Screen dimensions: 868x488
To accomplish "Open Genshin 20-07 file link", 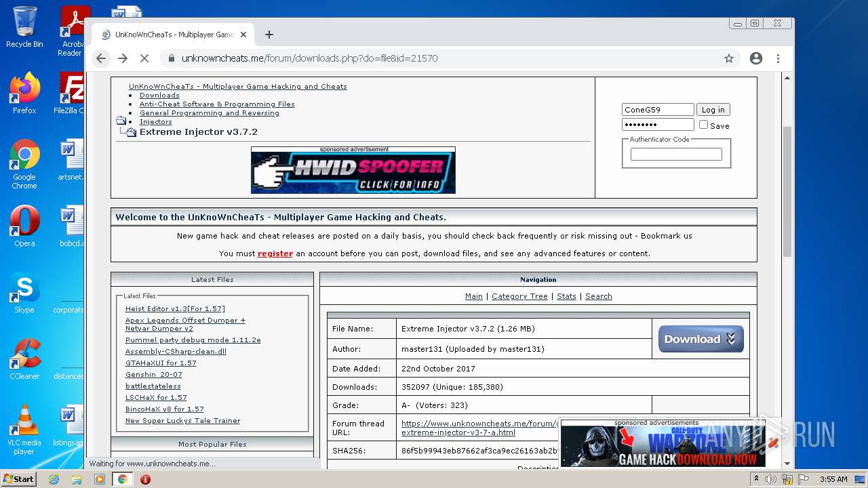I will tap(154, 374).
